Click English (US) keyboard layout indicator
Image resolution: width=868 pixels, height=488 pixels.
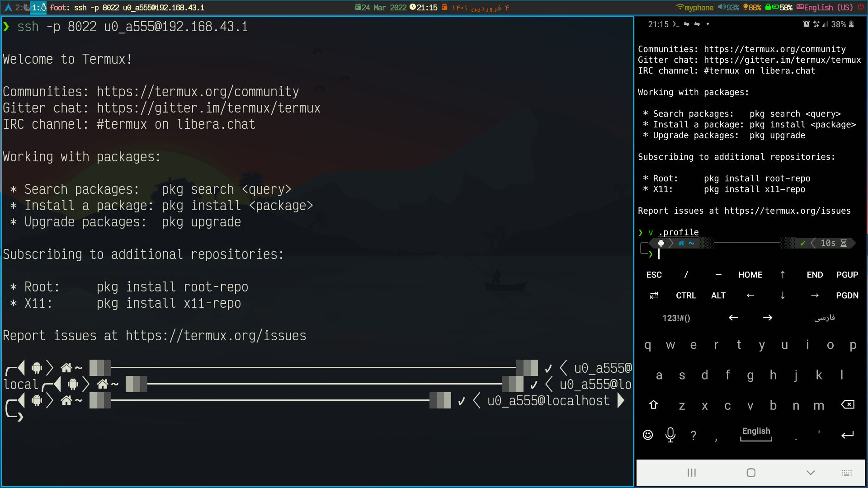coord(825,7)
